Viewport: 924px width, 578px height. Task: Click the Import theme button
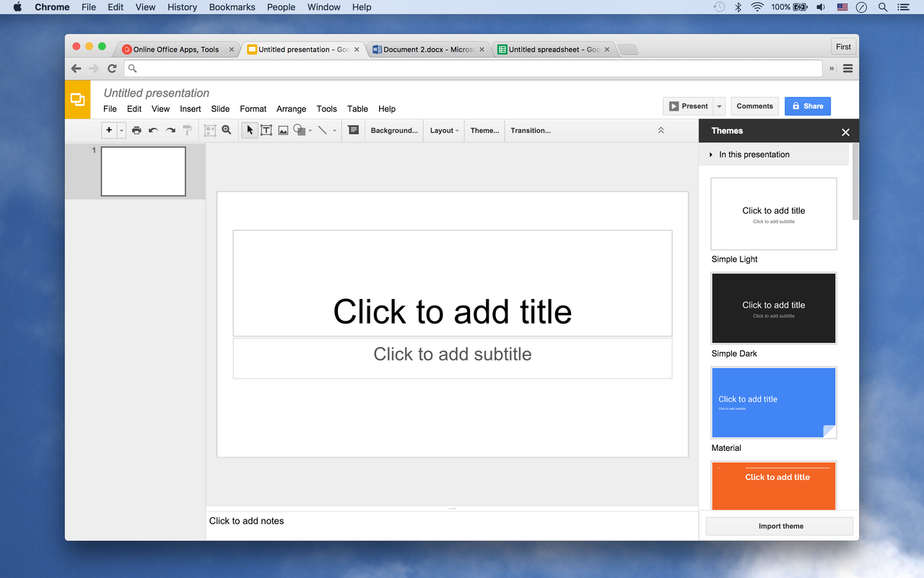coord(779,526)
